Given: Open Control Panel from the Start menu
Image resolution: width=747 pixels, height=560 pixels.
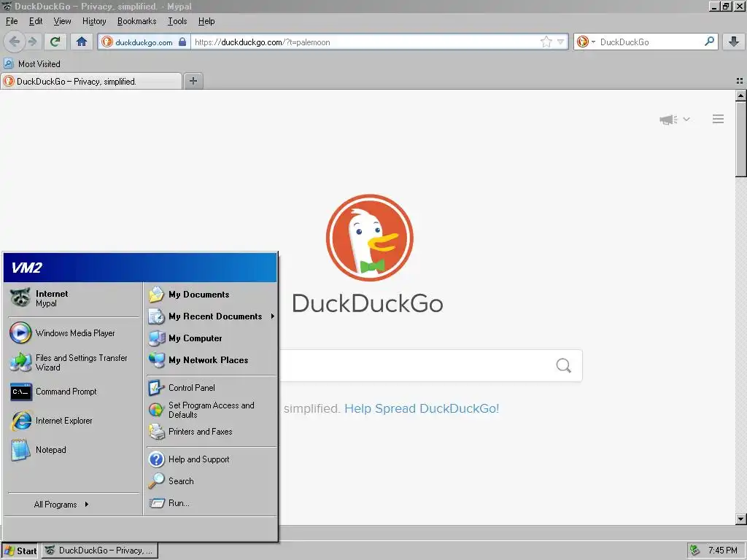Looking at the screenshot, I should [x=211, y=388].
